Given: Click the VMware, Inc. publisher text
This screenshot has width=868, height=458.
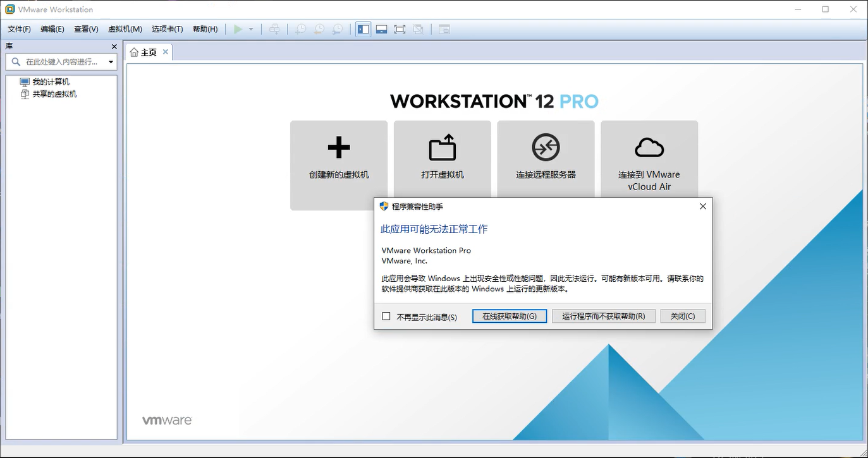Looking at the screenshot, I should pyautogui.click(x=405, y=260).
